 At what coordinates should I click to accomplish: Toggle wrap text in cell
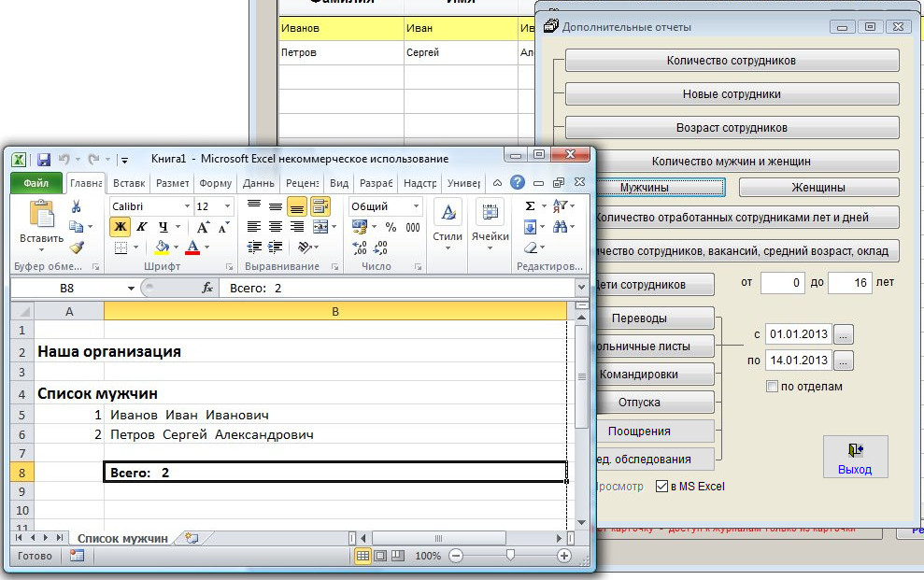320,206
